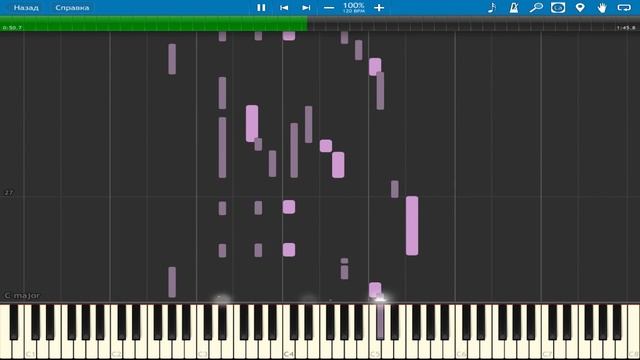640x360 pixels.
Task: Toggle the metronome icon
Action: tap(514, 8)
